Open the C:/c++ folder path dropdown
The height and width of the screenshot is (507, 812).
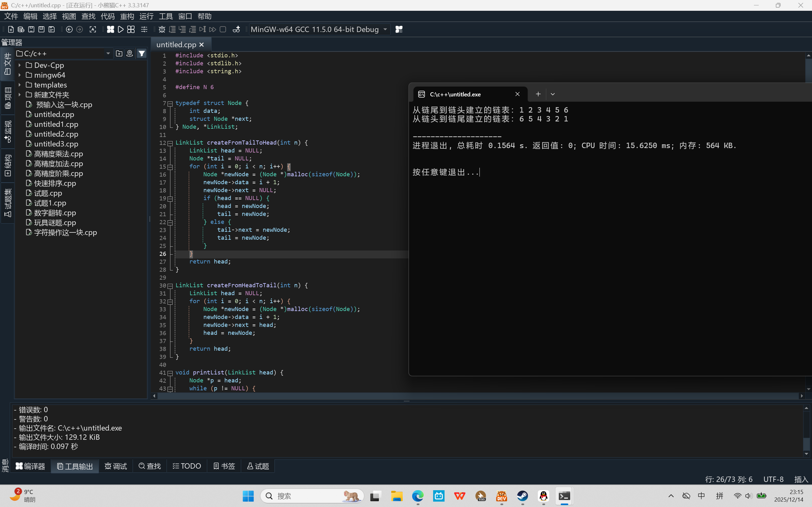[108, 54]
